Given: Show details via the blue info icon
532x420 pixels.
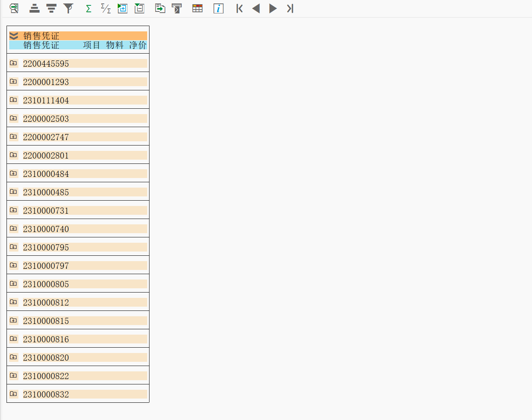Looking at the screenshot, I should 218,8.
